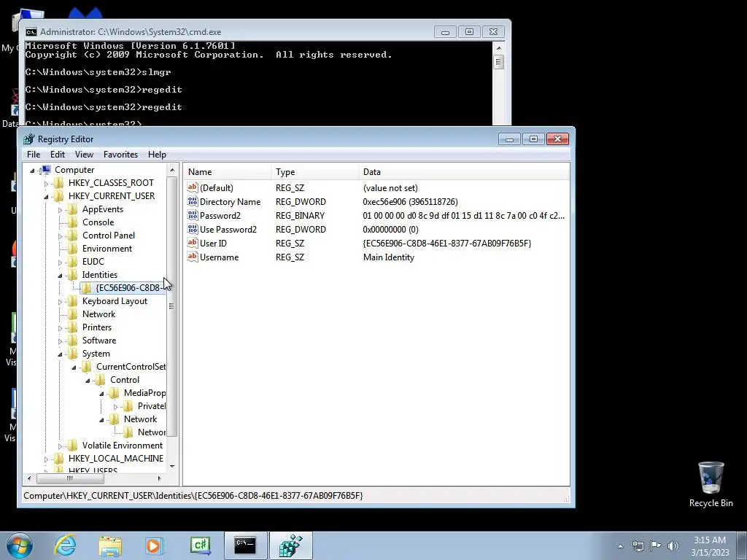Expand the Keyboard Layout key arrow
The image size is (747, 560).
pyautogui.click(x=60, y=302)
